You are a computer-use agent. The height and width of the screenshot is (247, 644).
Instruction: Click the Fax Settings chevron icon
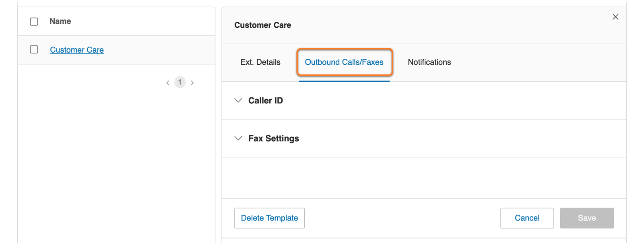(x=238, y=138)
